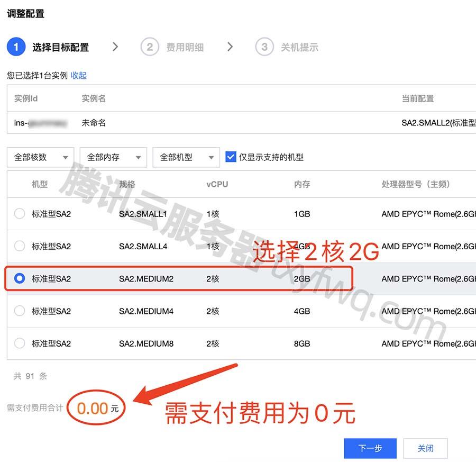Click the 4GB cell in SA2.MEDIUM4 row
The height and width of the screenshot is (462, 476).
[x=302, y=311]
